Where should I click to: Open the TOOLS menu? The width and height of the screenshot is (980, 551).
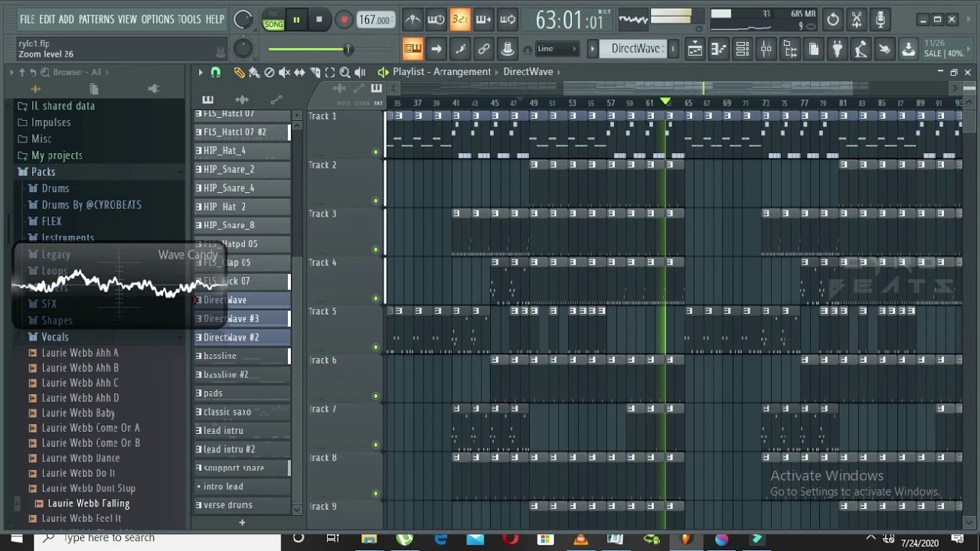click(189, 19)
